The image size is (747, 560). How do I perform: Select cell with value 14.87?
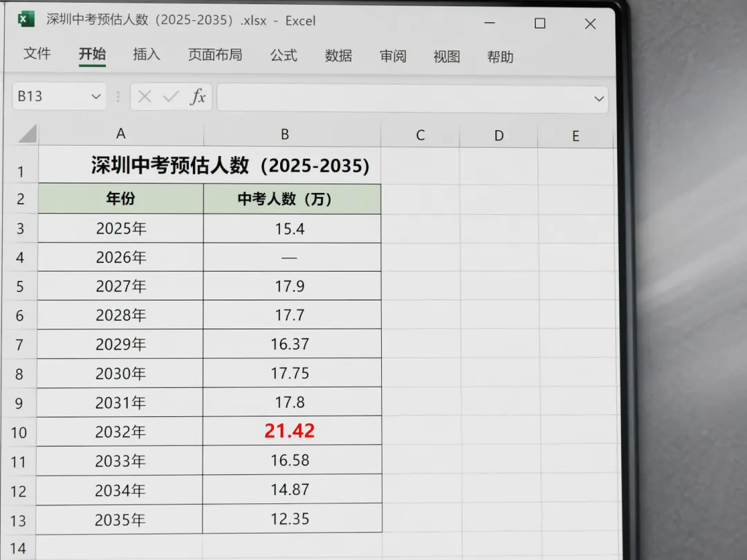pos(292,489)
